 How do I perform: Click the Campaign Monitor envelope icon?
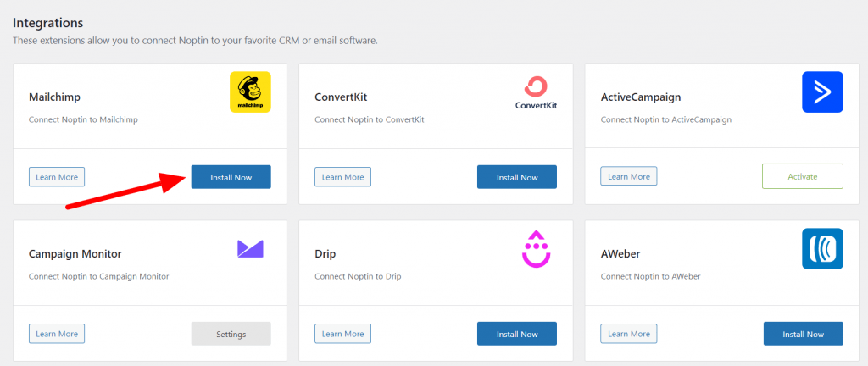tap(250, 249)
